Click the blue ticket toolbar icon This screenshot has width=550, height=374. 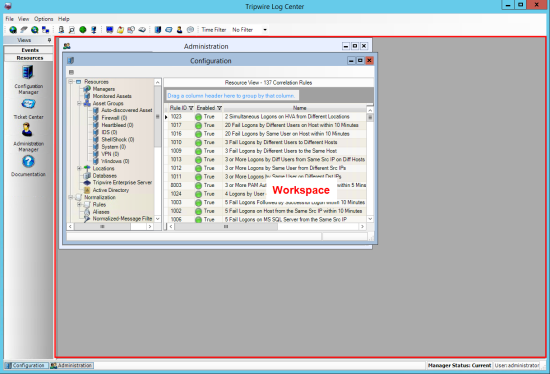(169, 30)
